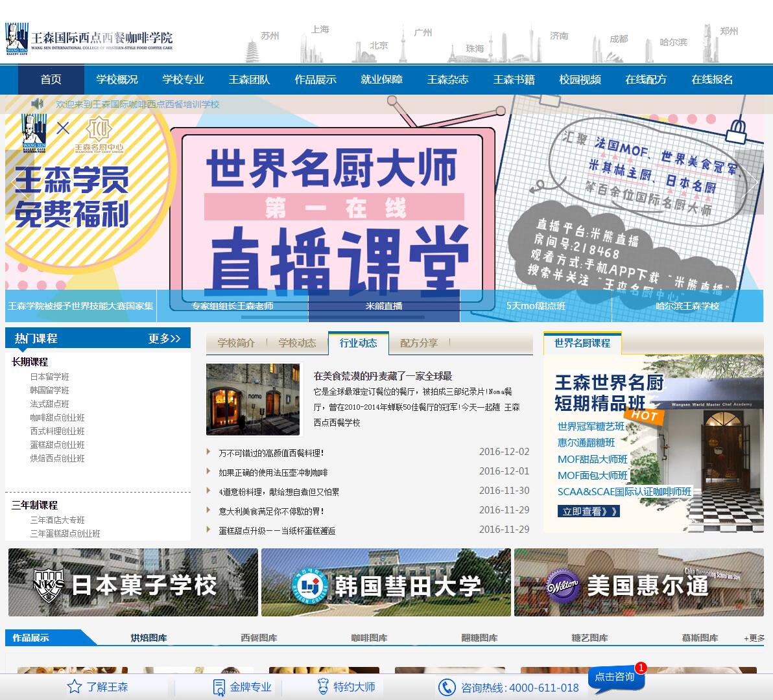Click the Wang Sen school logo
Screen dimensions: 773x700
pos(89,39)
